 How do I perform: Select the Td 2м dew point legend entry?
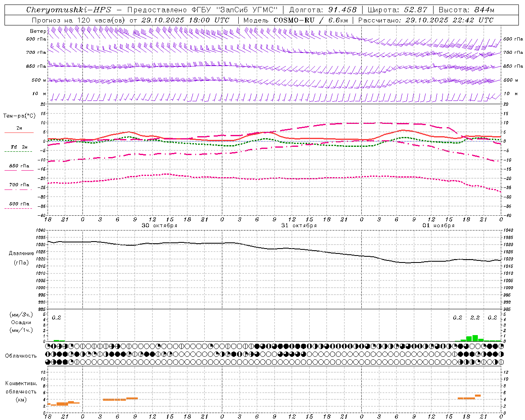(19, 147)
